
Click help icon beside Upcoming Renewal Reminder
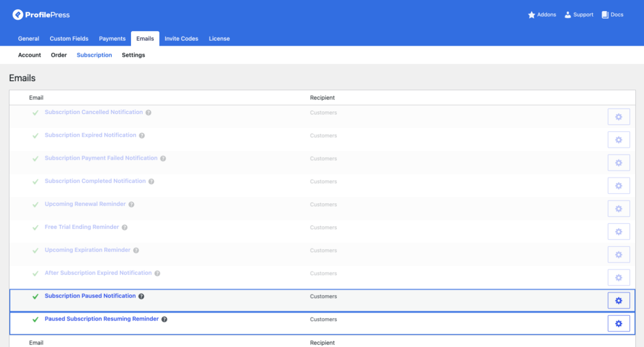131,205
